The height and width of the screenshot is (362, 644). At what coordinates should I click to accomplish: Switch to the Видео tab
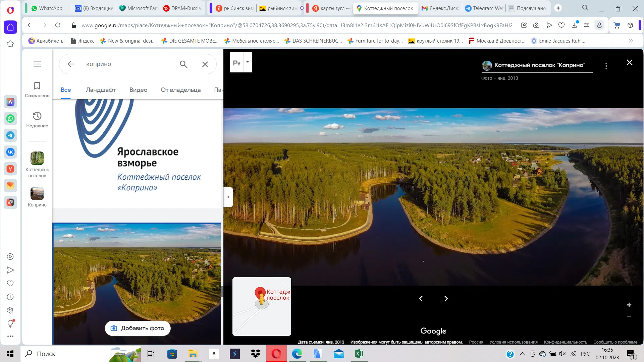coord(139,90)
